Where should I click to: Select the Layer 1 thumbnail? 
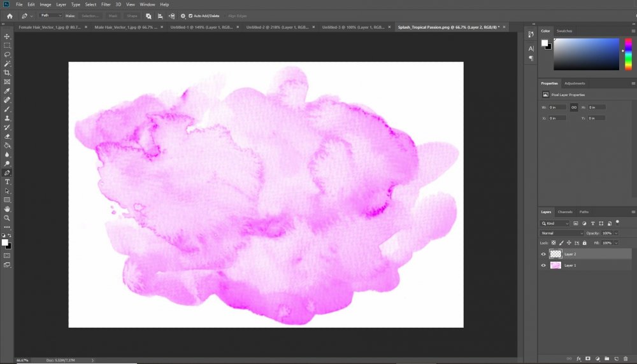[555, 265]
